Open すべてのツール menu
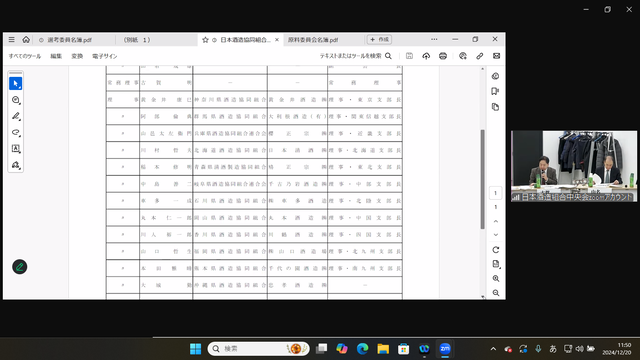 pos(25,56)
